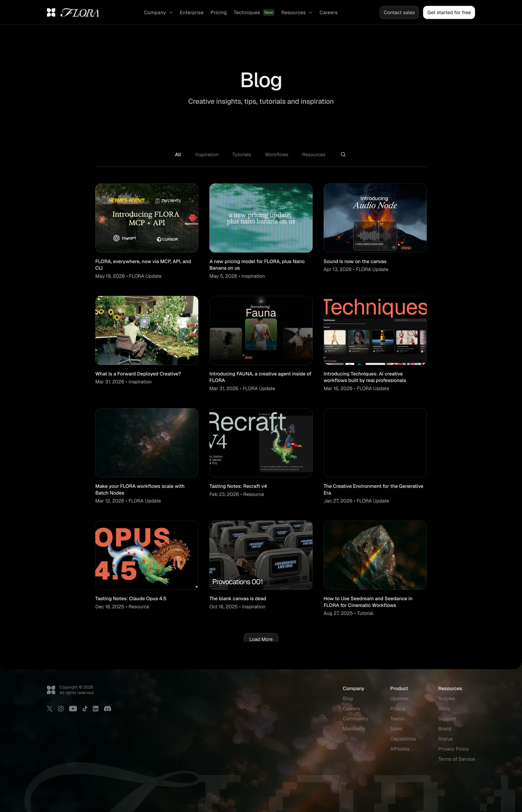Open the Recraft V4 thumbnail
This screenshot has height=812, width=522.
click(261, 443)
